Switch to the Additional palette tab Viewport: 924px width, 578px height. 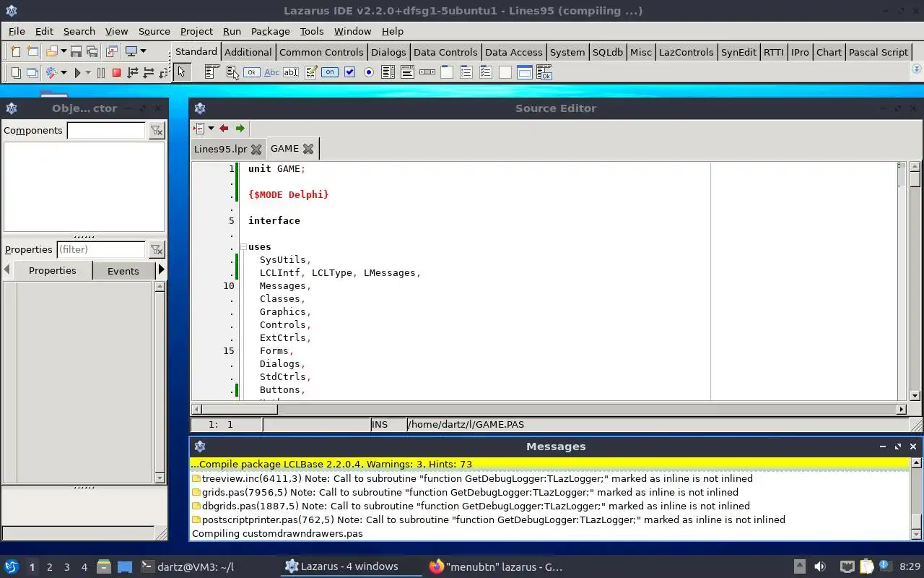pos(248,52)
